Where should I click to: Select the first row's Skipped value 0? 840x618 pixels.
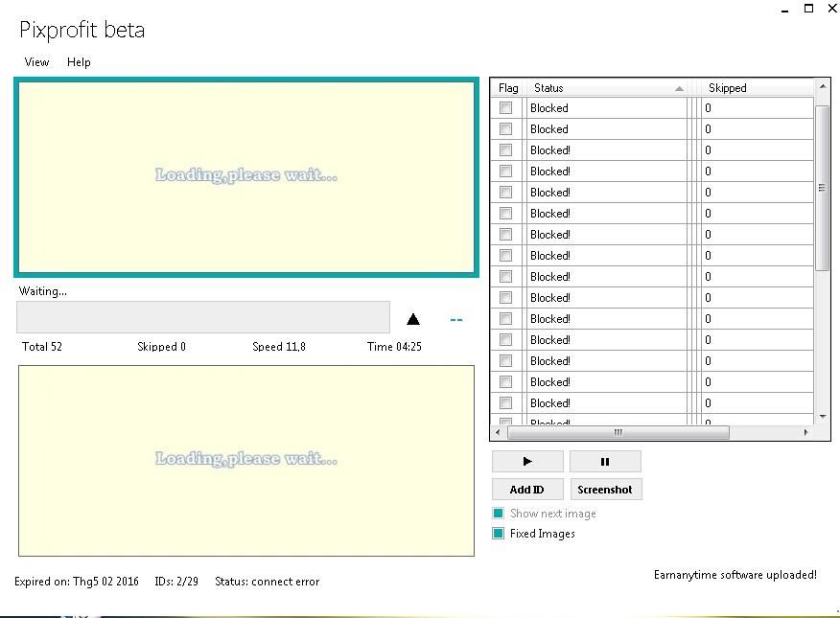tap(757, 108)
